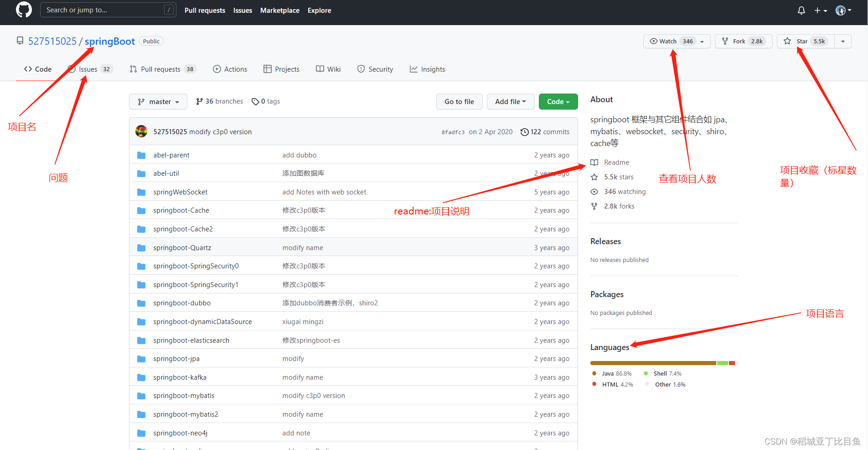Expand the Star lists dropdown arrow
The width and height of the screenshot is (868, 450).
843,42
